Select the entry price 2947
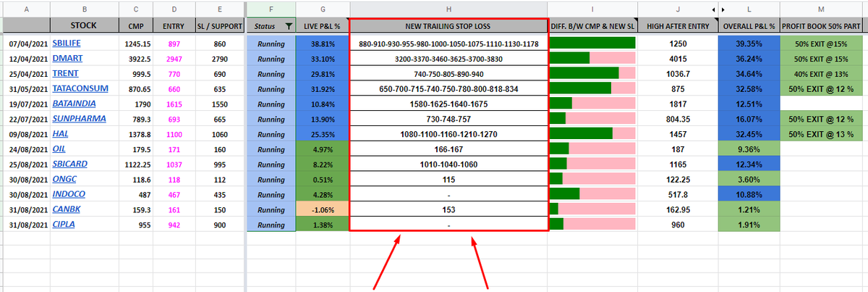 point(173,59)
